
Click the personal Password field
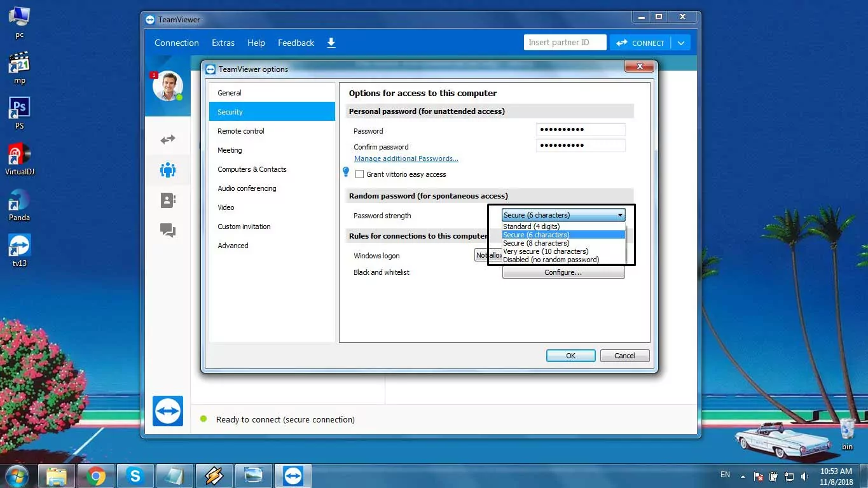[581, 130]
